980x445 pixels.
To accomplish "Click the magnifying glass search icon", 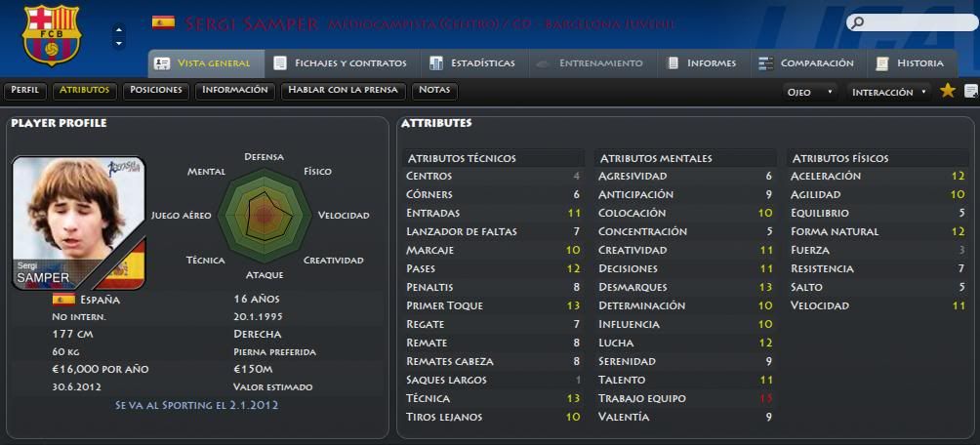I will [857, 23].
